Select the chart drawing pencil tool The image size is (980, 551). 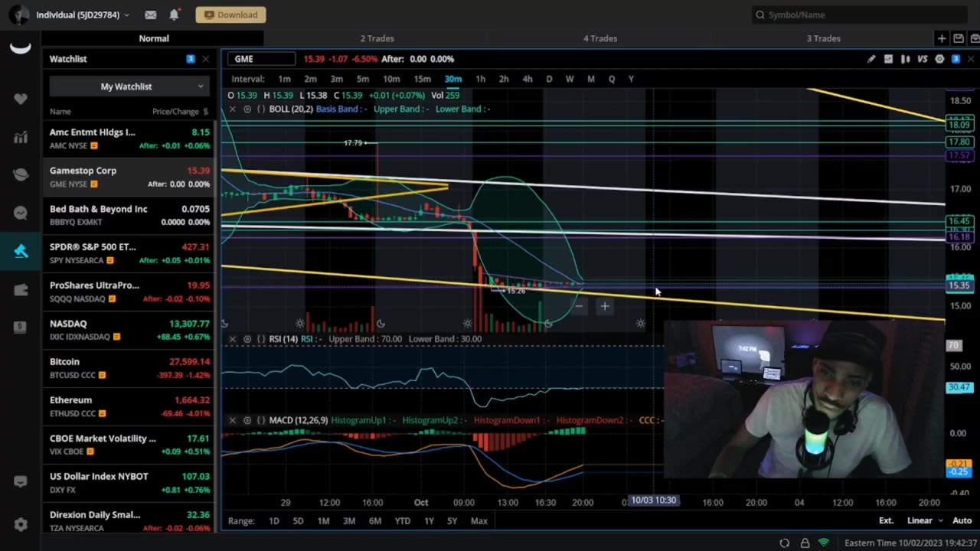(871, 59)
